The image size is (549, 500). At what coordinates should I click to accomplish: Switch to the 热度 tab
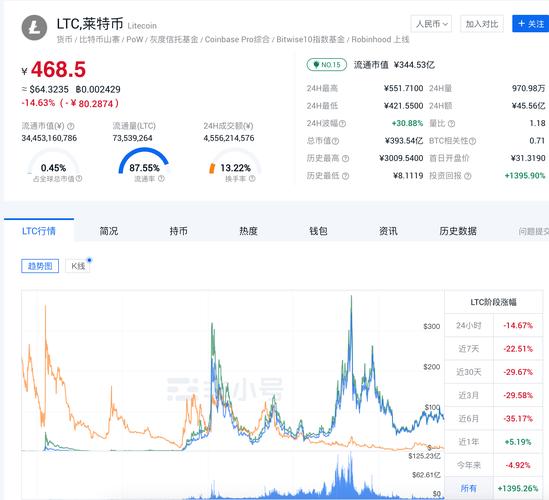point(248,231)
